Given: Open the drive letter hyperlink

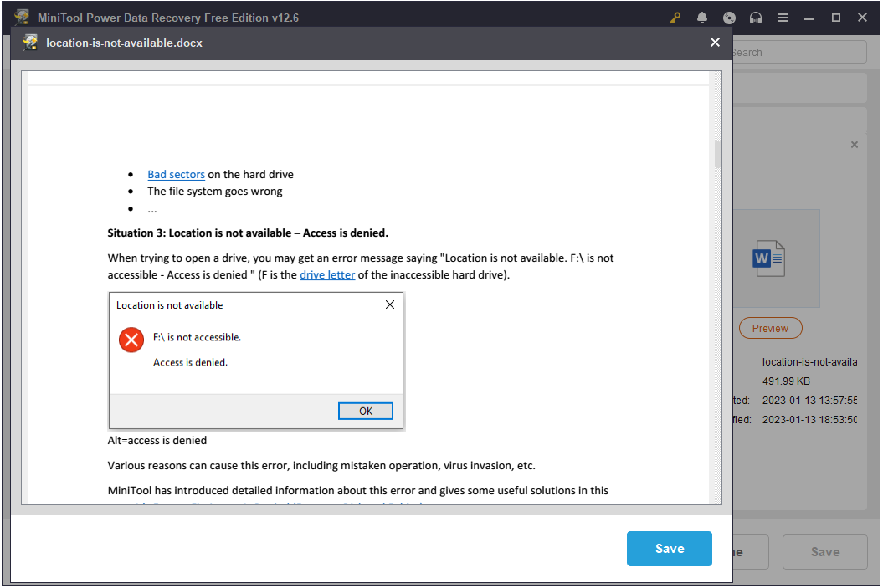Looking at the screenshot, I should pyautogui.click(x=327, y=274).
